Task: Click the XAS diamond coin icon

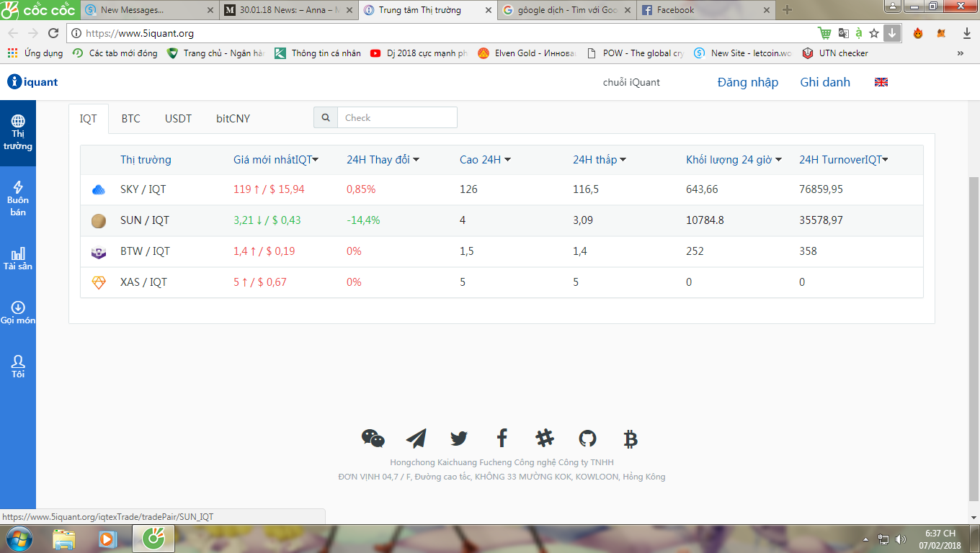Action: click(x=99, y=283)
